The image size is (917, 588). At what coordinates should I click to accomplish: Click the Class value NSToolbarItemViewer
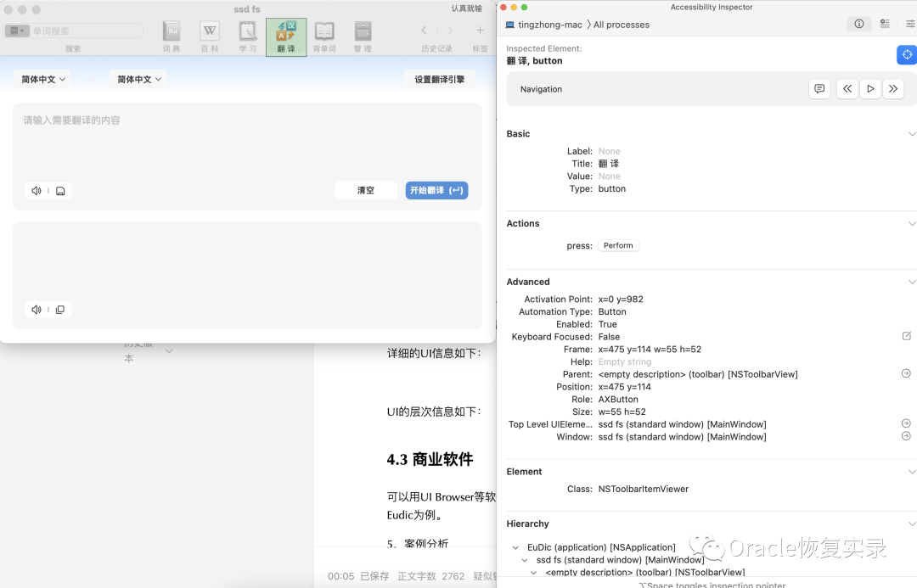coord(644,489)
